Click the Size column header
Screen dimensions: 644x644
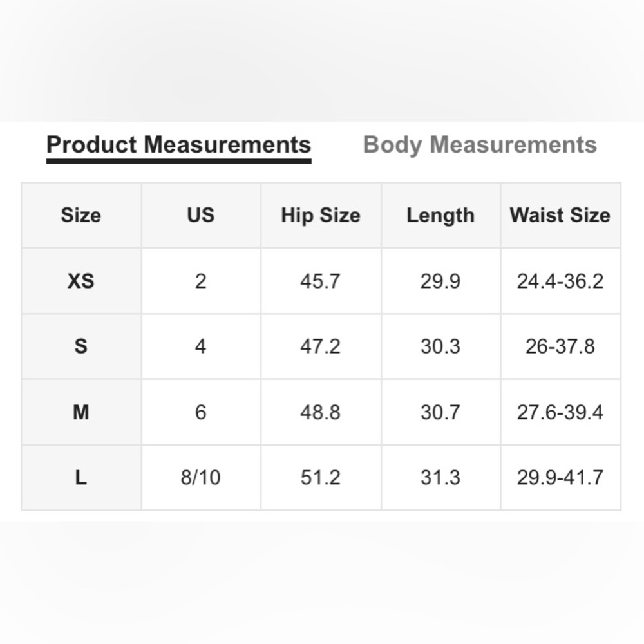point(81,215)
